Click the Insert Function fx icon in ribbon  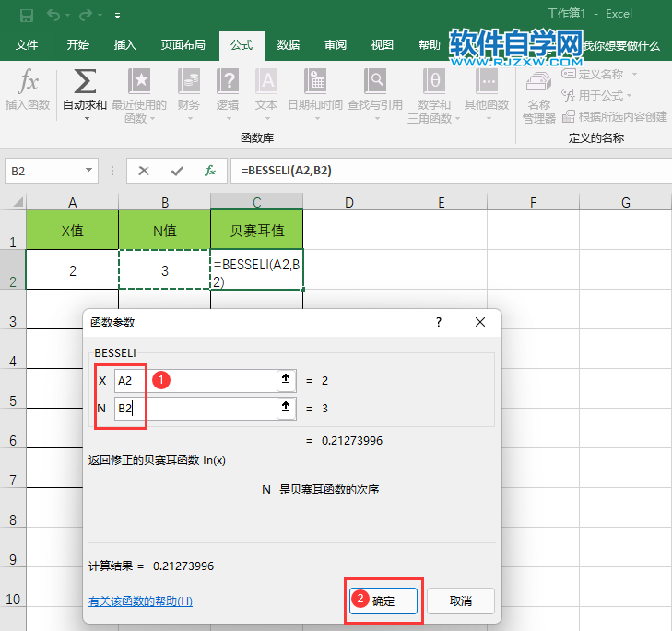(x=28, y=81)
